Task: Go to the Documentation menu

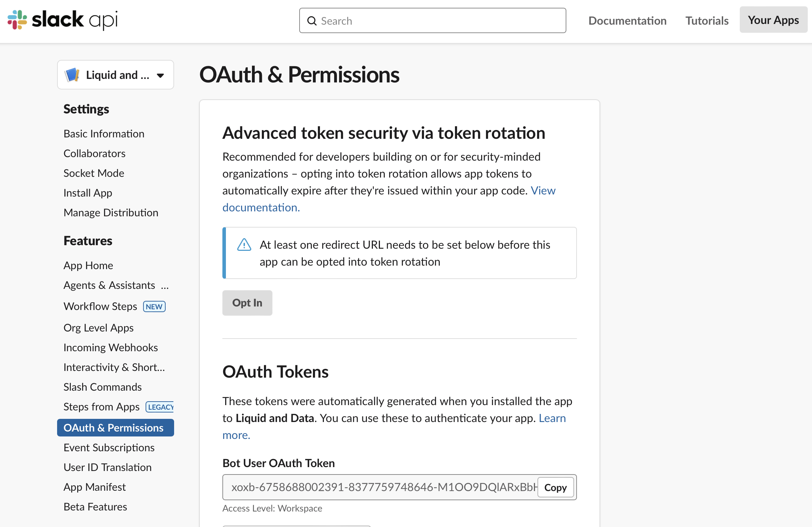Action: (627, 20)
